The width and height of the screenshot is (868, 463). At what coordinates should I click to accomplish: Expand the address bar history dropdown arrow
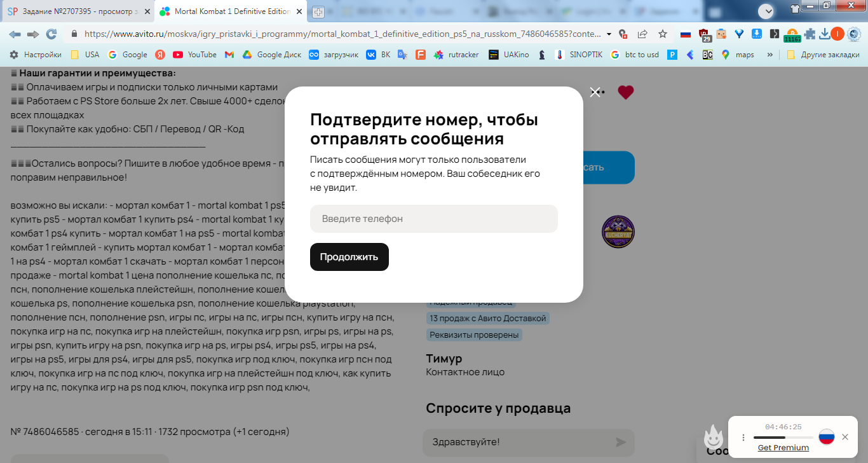click(x=609, y=34)
